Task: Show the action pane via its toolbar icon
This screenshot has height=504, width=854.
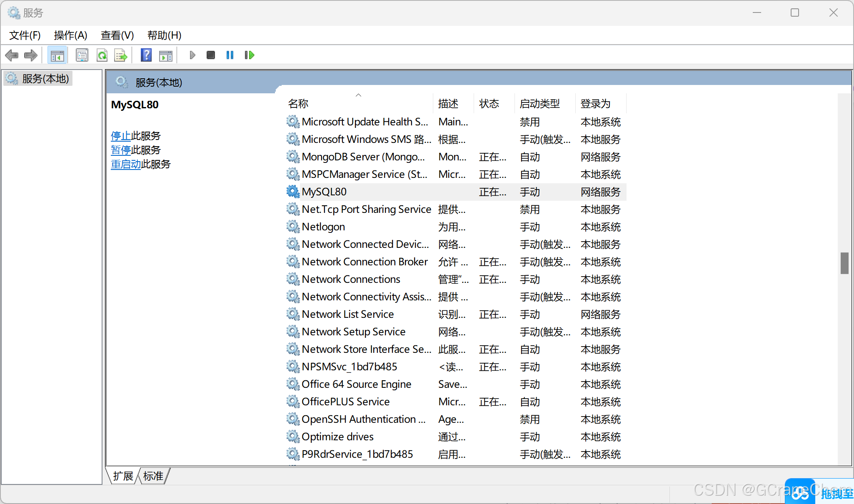Action: pos(166,55)
